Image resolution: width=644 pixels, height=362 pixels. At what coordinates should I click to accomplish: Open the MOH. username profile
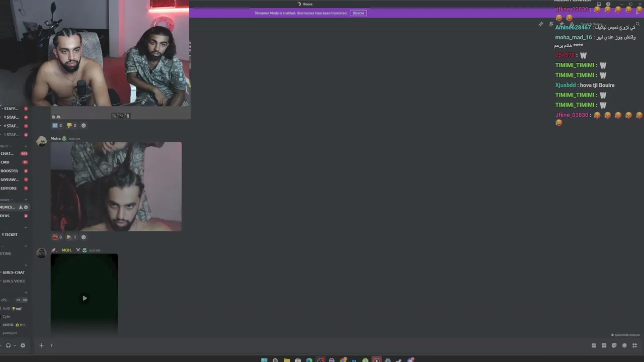tap(66, 250)
